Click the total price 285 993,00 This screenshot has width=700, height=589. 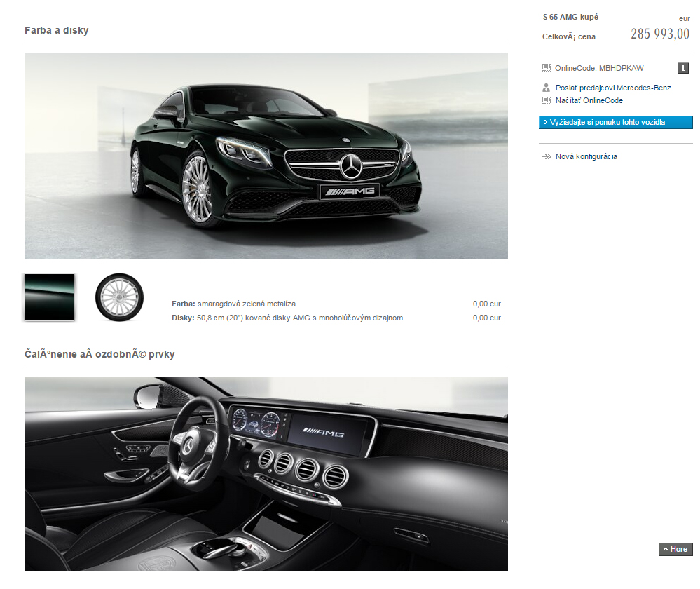pyautogui.click(x=659, y=34)
